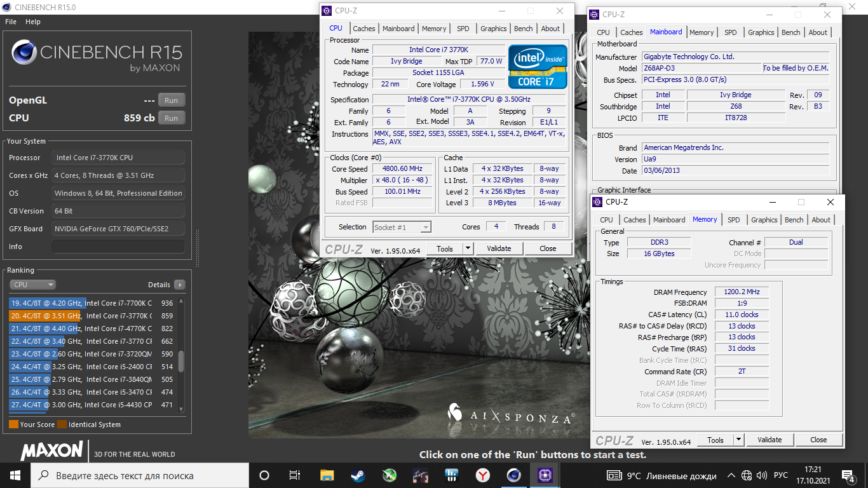The height and width of the screenshot is (488, 868).
Task: Click Model value Z68AP-D3
Action: (x=702, y=68)
